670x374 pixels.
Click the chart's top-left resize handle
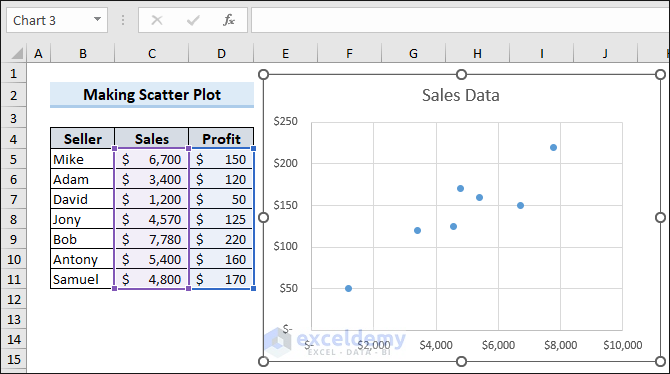264,74
